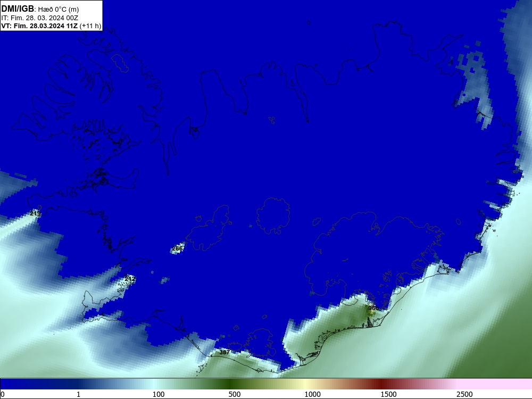Viewport: 532px width, 399px height.
Task: Click the DMI/IGB title label
Action: [x=18, y=9]
